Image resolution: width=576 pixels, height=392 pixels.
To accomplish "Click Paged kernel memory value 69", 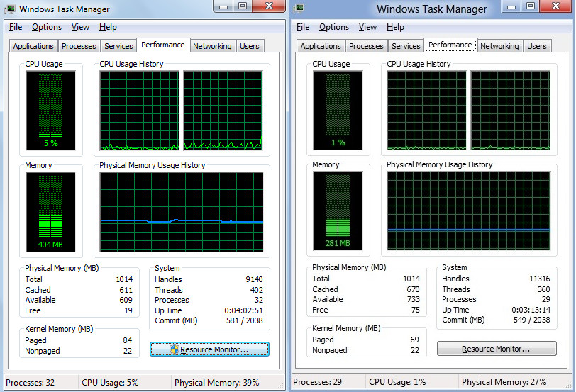I will click(415, 340).
